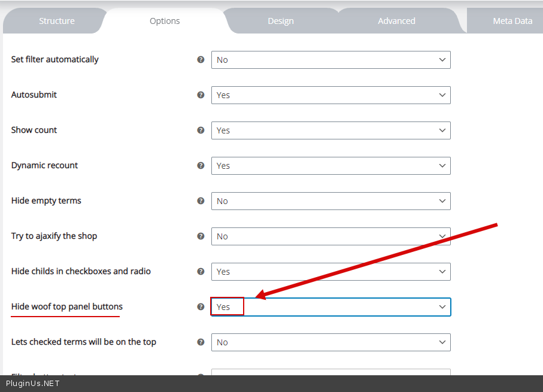Click help icon for Lets checked terms on top
543x392 pixels.
tap(201, 342)
